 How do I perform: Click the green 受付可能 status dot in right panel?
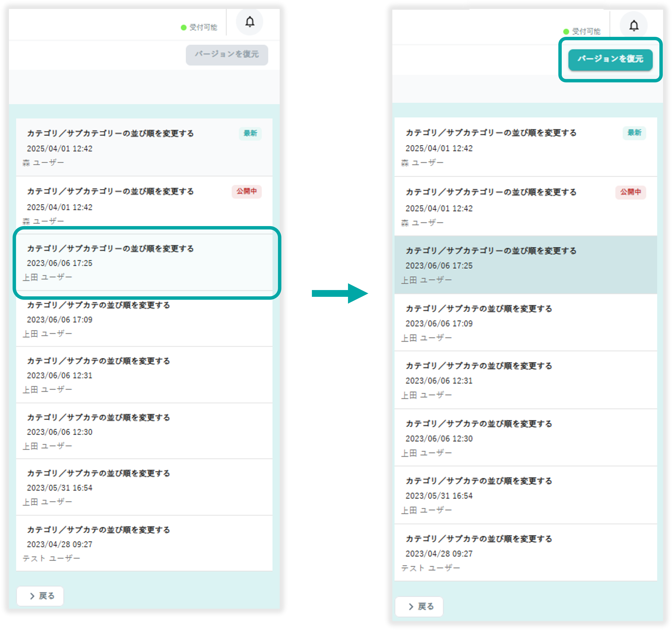[x=566, y=31]
